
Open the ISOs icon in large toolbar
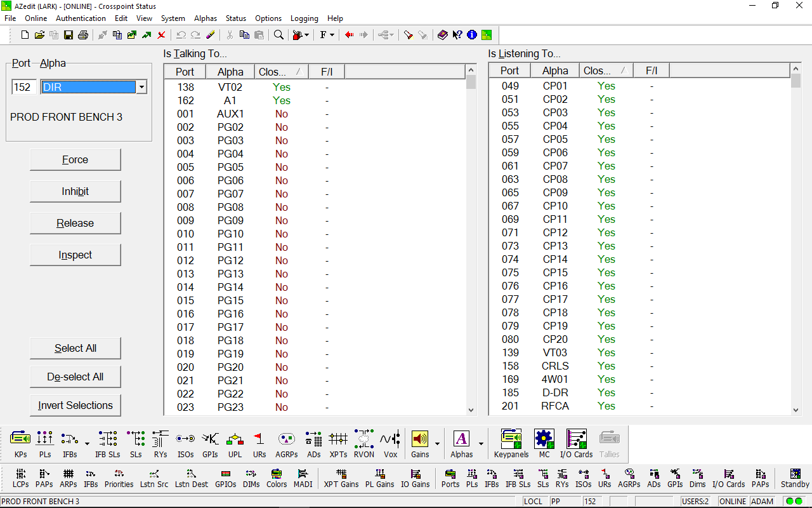pyautogui.click(x=185, y=444)
